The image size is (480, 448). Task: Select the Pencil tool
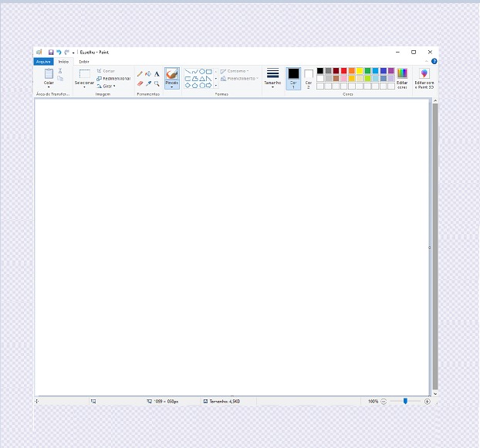140,74
